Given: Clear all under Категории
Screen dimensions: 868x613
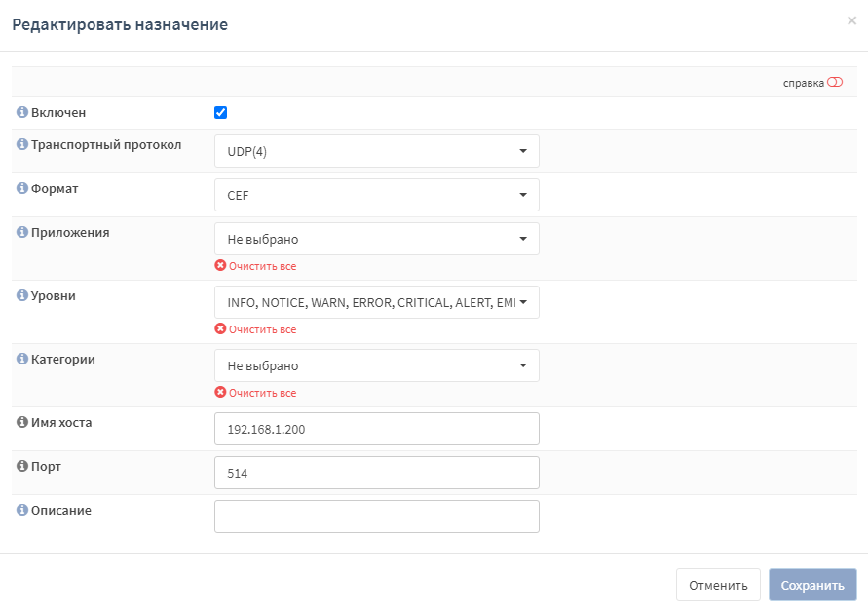Looking at the screenshot, I should pyautogui.click(x=256, y=393).
